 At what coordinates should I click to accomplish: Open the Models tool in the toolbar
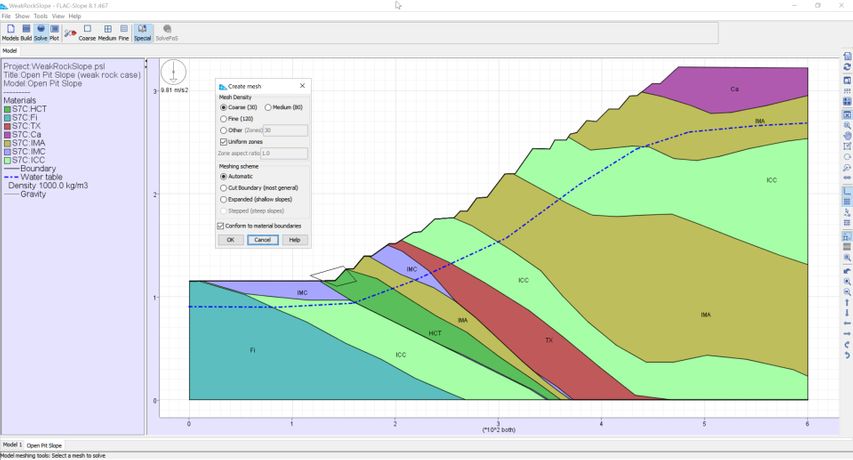pyautogui.click(x=9, y=32)
